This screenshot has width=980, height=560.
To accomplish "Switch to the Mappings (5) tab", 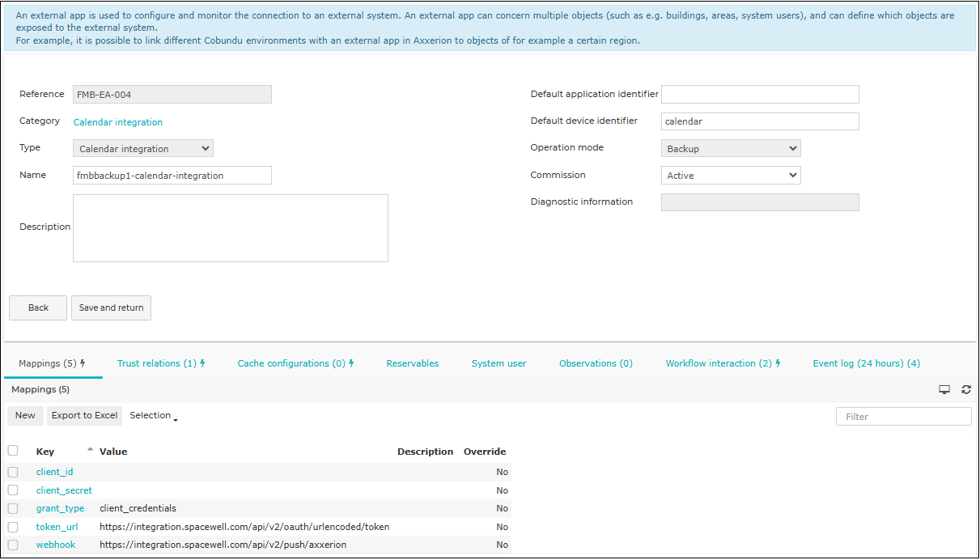I will pyautogui.click(x=52, y=363).
